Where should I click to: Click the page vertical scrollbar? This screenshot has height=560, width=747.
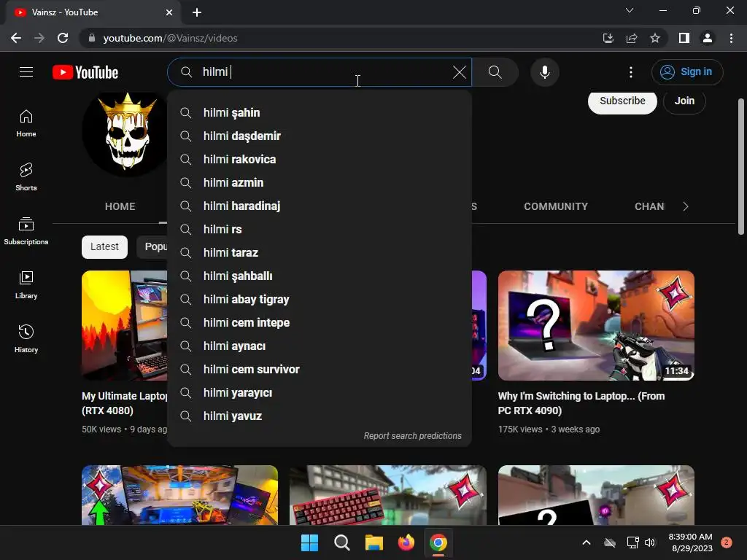[x=741, y=167]
